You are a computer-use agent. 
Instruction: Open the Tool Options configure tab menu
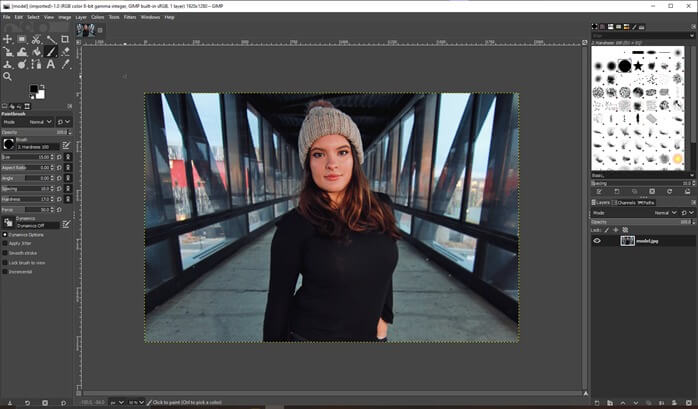point(69,106)
